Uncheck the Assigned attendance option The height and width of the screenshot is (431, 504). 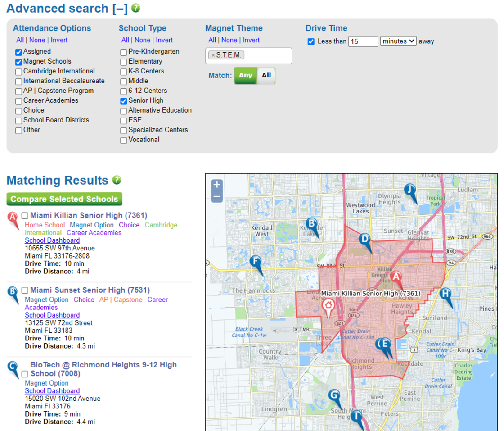[18, 52]
